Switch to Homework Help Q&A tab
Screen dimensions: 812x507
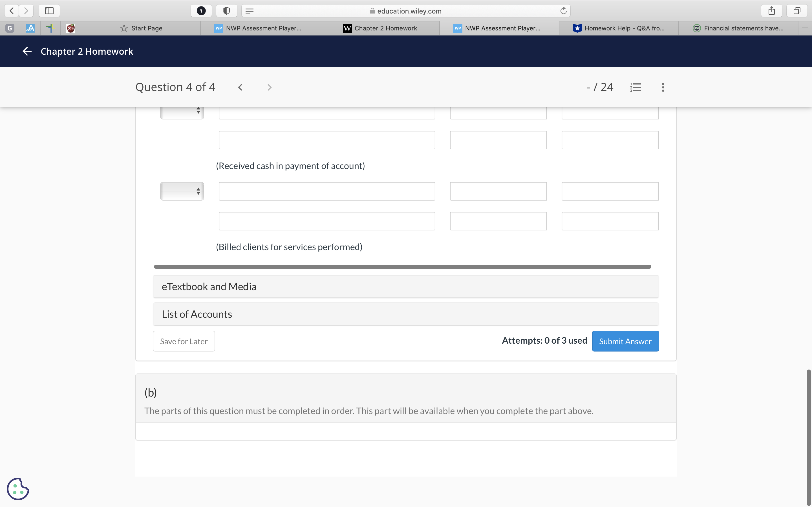pyautogui.click(x=618, y=28)
